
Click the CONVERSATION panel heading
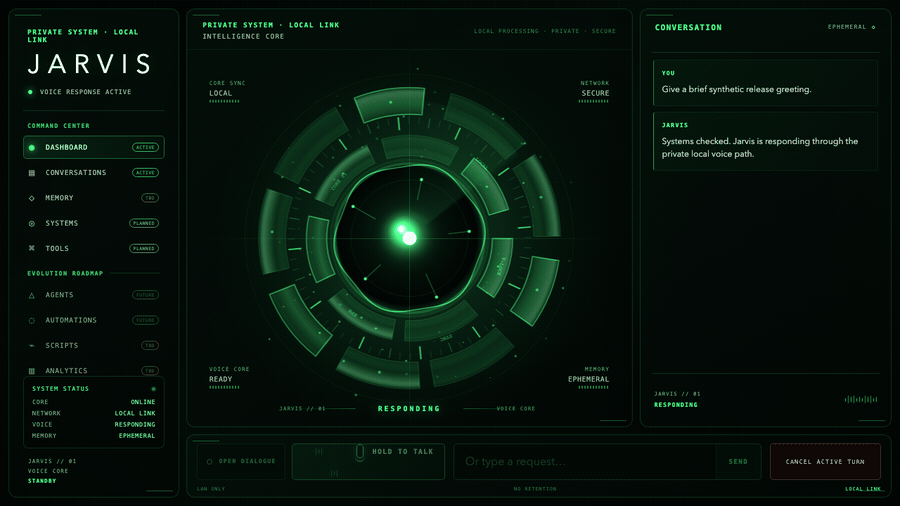pos(688,27)
